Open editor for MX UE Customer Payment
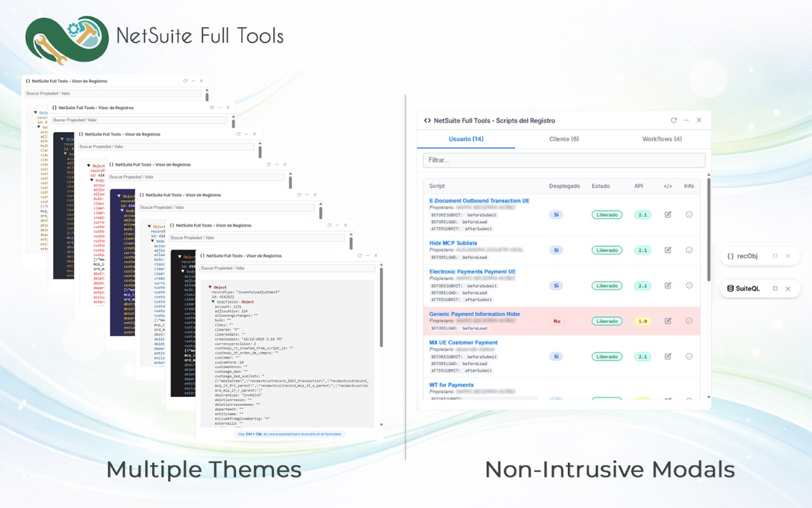 (x=668, y=357)
